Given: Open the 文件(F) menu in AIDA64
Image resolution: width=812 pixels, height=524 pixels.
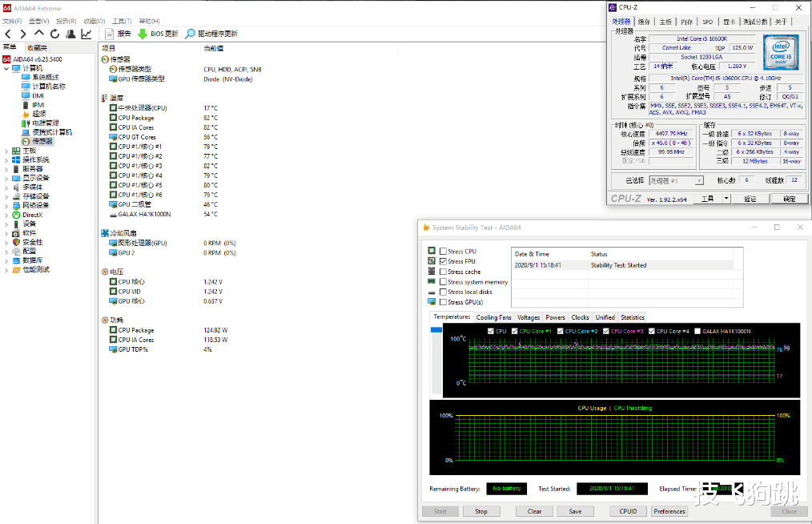Looking at the screenshot, I should click(x=12, y=22).
